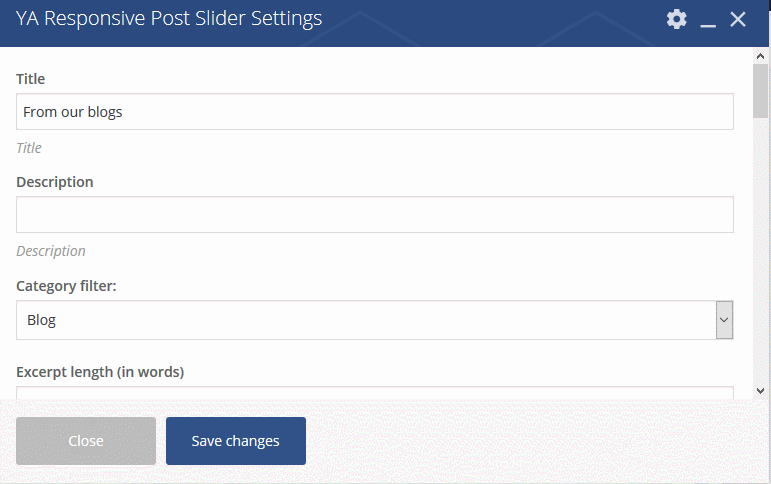Click the italic Description hint text
Viewport: 771px width, 484px height.
(x=51, y=251)
